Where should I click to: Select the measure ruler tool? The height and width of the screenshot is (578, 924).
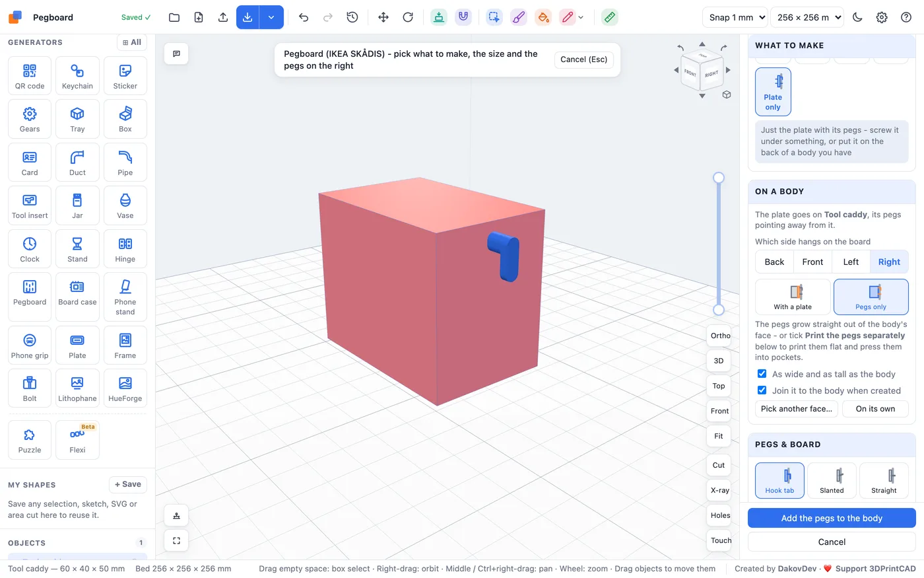coord(610,17)
